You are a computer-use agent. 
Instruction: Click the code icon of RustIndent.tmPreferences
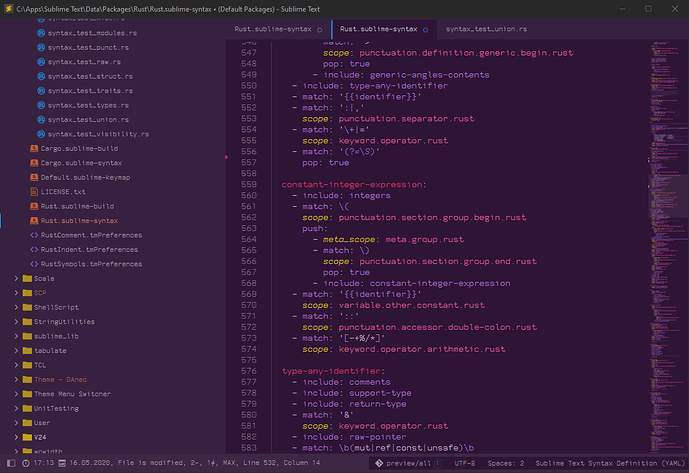(x=34, y=250)
